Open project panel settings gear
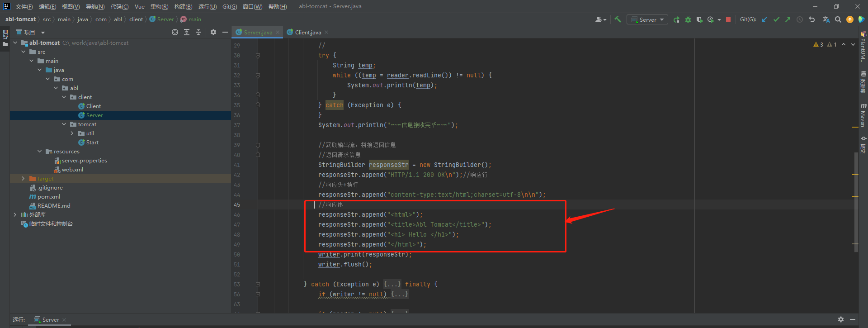 pyautogui.click(x=213, y=32)
